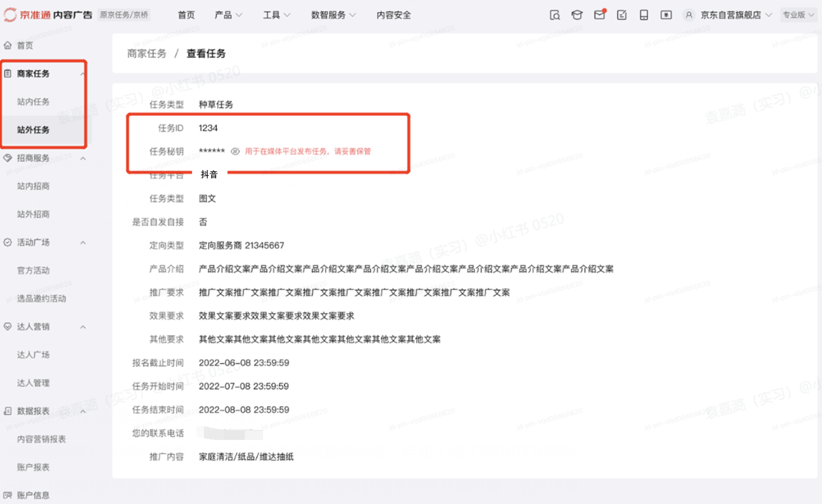
Task: Click the masked ****** secret key value
Action: pyautogui.click(x=212, y=151)
